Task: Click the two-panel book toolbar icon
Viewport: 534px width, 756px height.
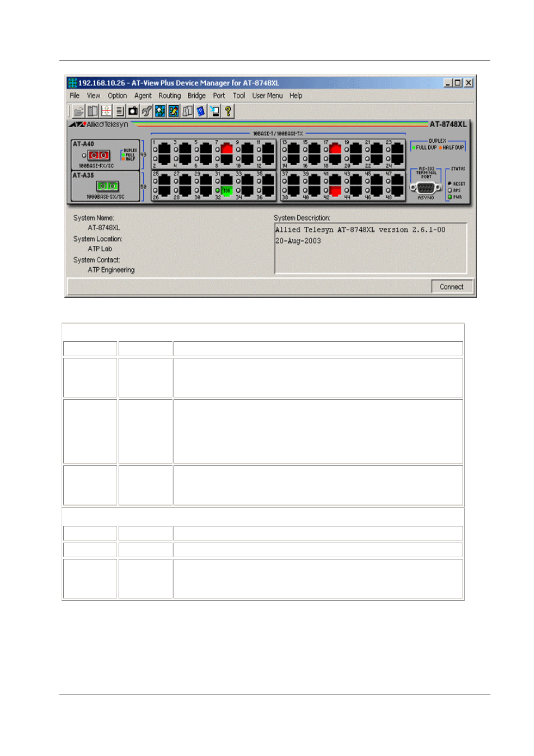Action: point(92,111)
